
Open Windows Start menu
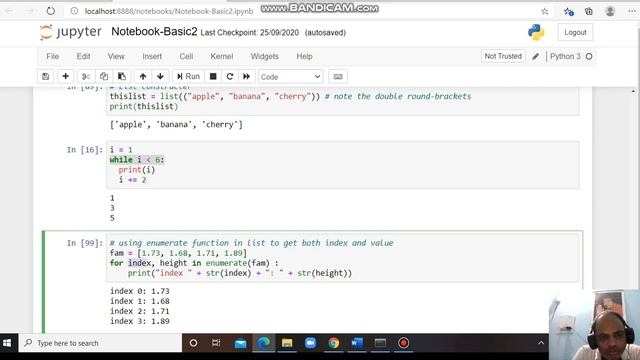tap(7, 343)
